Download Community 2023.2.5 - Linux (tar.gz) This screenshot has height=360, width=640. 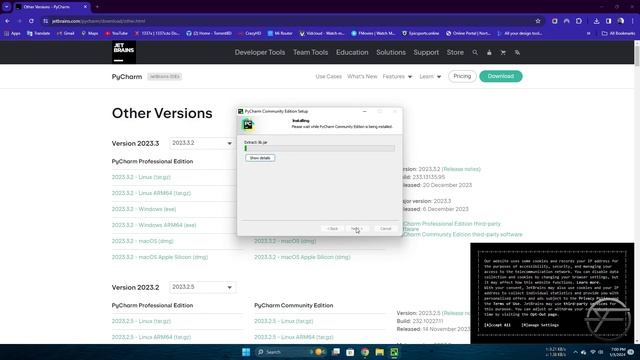284,321
